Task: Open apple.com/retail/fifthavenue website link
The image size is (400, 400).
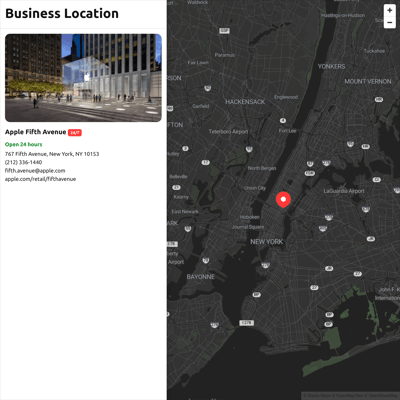Action: (40, 179)
